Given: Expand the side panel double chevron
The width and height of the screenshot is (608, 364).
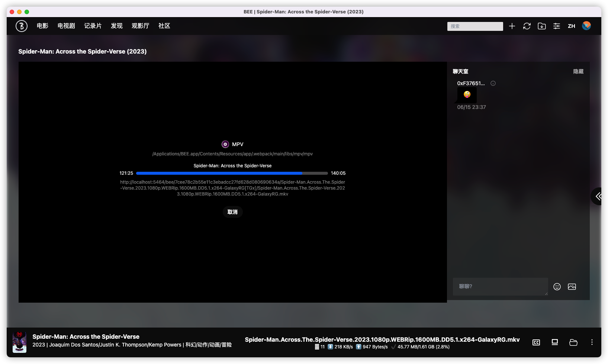Looking at the screenshot, I should [x=598, y=196].
